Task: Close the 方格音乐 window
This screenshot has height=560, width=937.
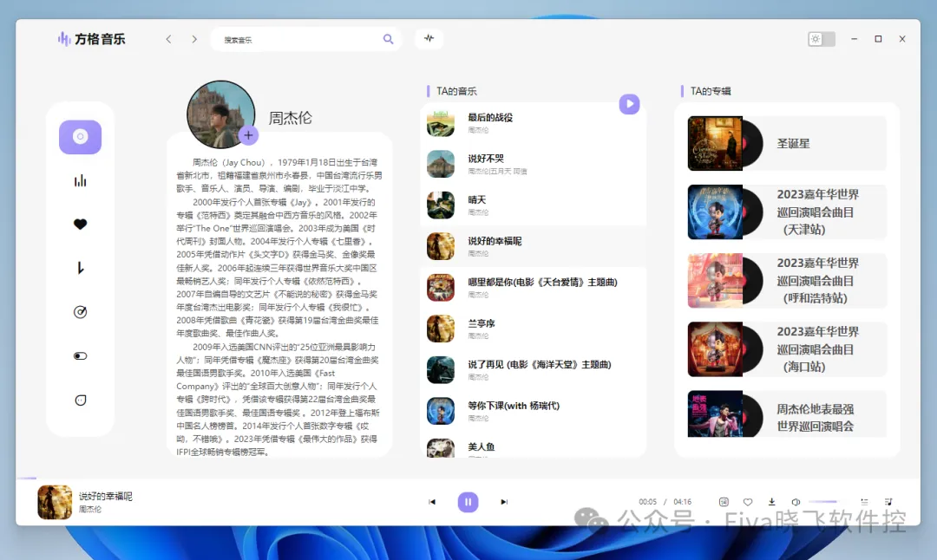Action: point(902,39)
